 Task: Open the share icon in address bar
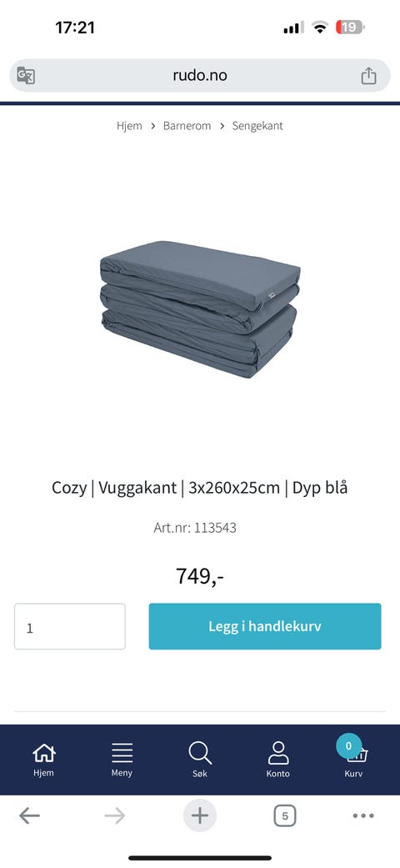[x=368, y=75]
